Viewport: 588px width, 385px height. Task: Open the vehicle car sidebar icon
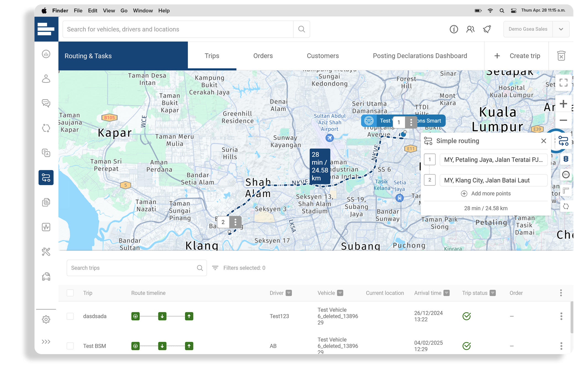pos(46,276)
